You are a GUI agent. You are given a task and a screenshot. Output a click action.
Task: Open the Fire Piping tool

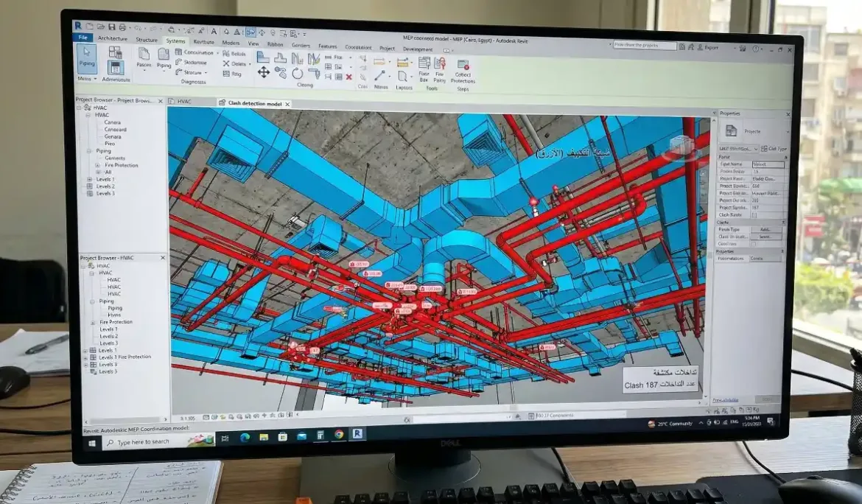(x=440, y=66)
